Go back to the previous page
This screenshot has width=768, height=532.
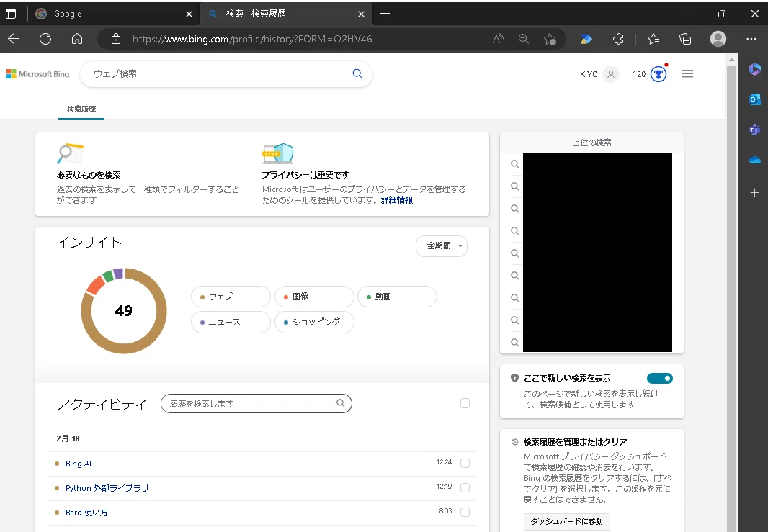tap(14, 39)
